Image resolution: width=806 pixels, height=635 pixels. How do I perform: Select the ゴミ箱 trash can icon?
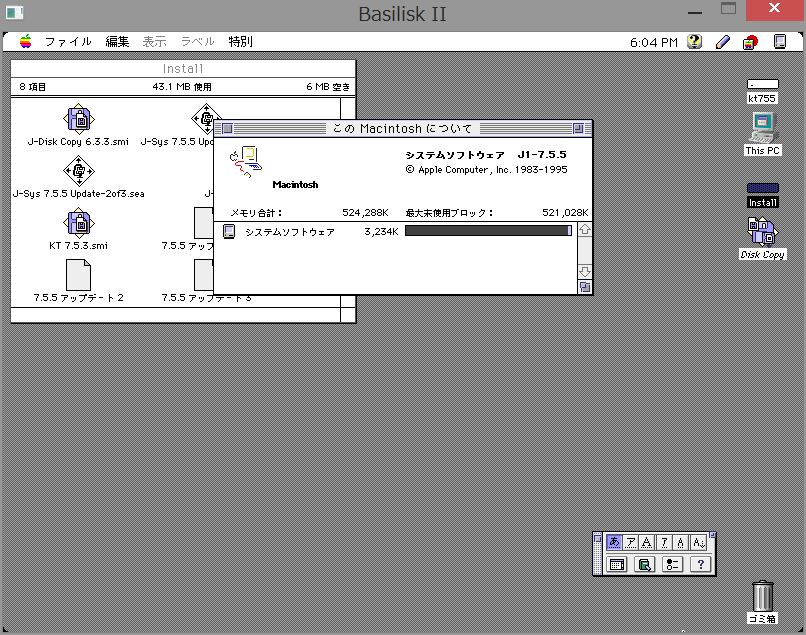(x=762, y=596)
